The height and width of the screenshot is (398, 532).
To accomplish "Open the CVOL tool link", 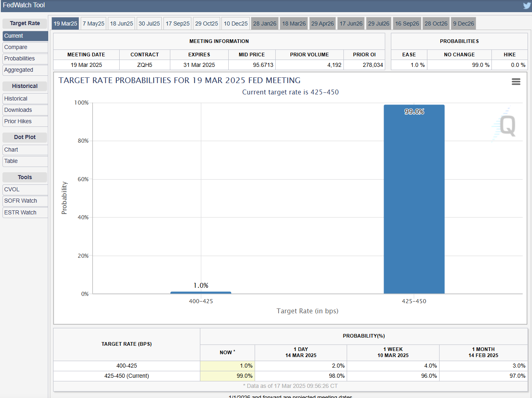I will point(25,189).
